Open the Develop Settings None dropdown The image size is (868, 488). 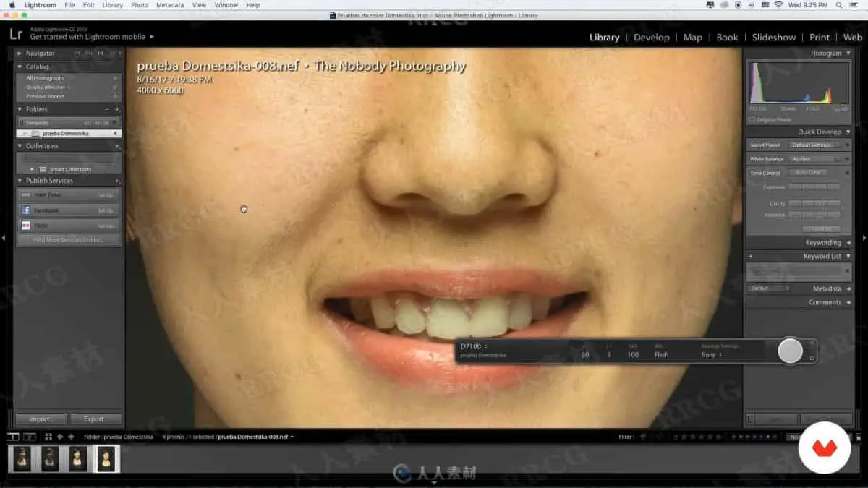click(x=712, y=355)
